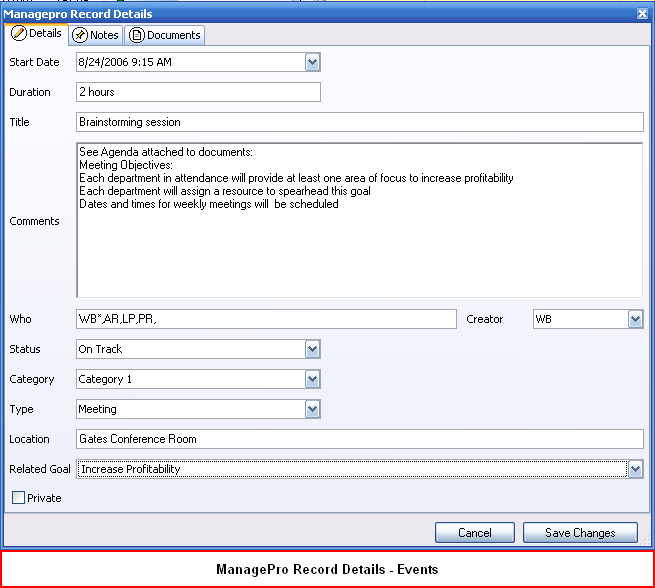Click the Cancel button
This screenshot has height=588, width=655.
475,533
